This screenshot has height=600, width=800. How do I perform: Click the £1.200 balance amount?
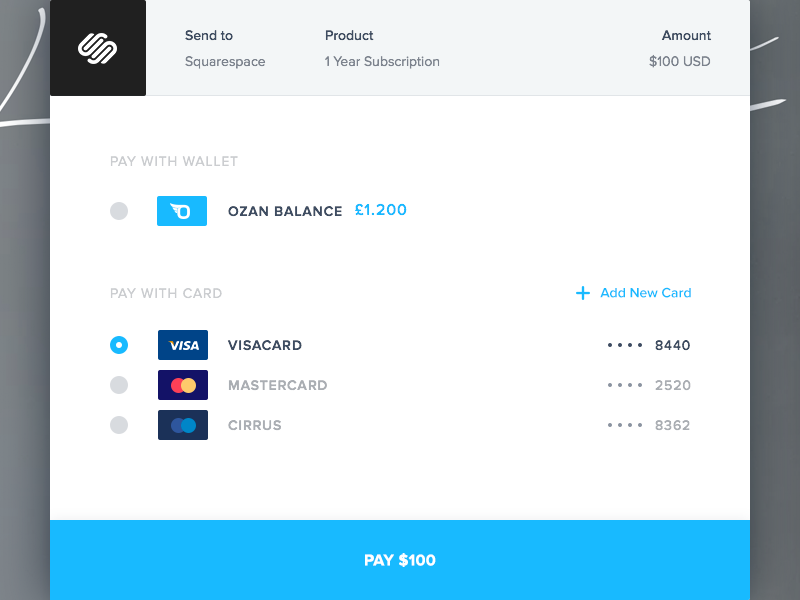(x=381, y=210)
